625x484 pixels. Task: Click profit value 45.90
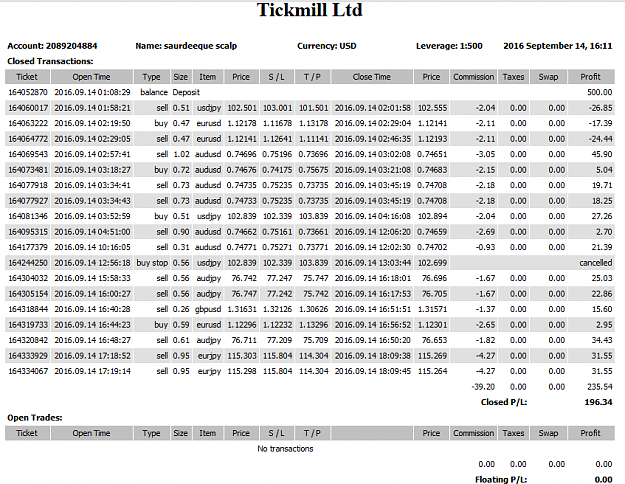click(x=602, y=154)
